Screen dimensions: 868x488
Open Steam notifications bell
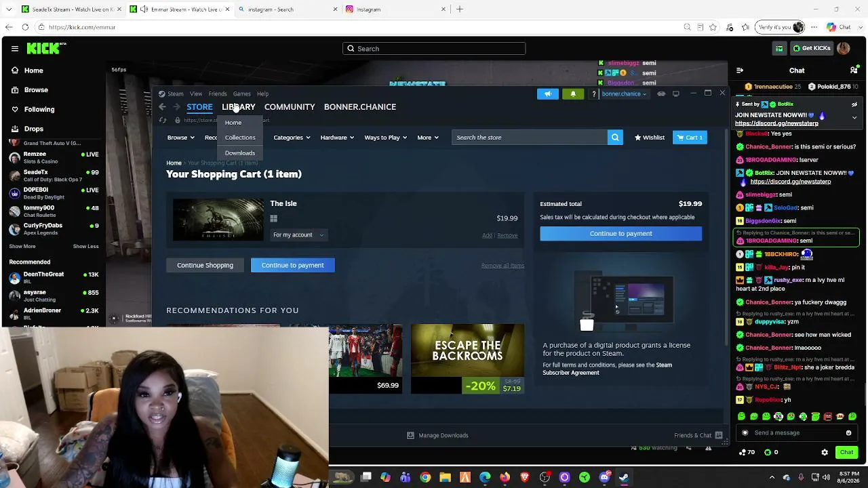573,94
